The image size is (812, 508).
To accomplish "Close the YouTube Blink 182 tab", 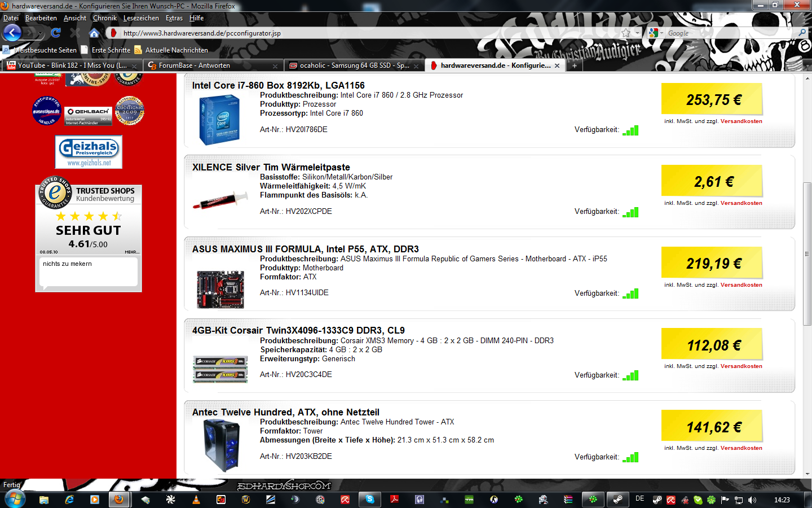I will pyautogui.click(x=134, y=66).
